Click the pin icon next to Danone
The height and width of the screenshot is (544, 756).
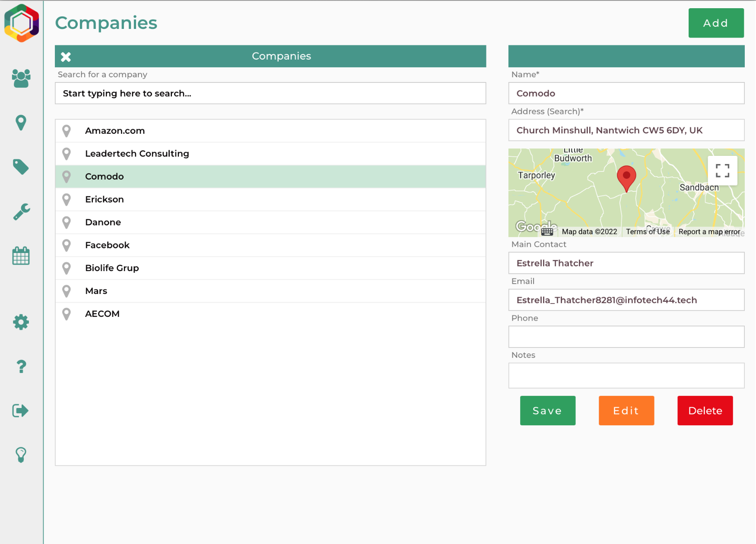click(67, 222)
